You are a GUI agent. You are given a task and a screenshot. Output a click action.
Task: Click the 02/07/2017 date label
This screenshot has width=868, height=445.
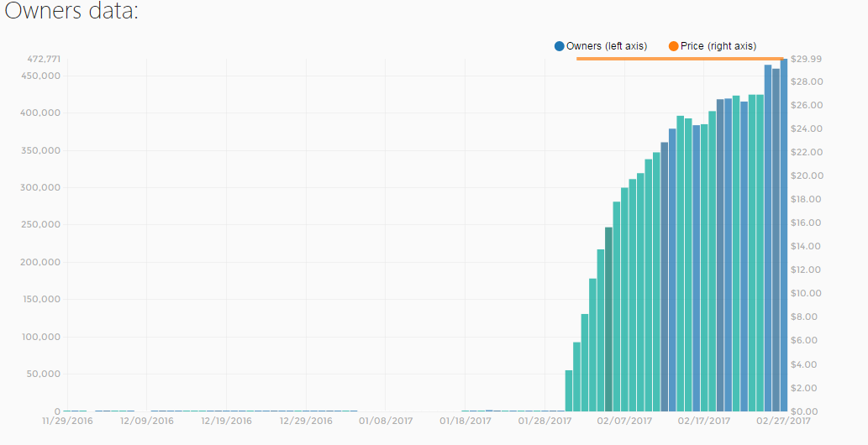624,421
